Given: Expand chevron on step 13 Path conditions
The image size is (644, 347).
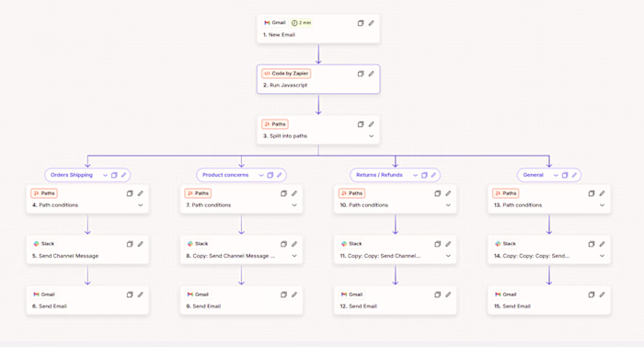Looking at the screenshot, I should pos(602,205).
